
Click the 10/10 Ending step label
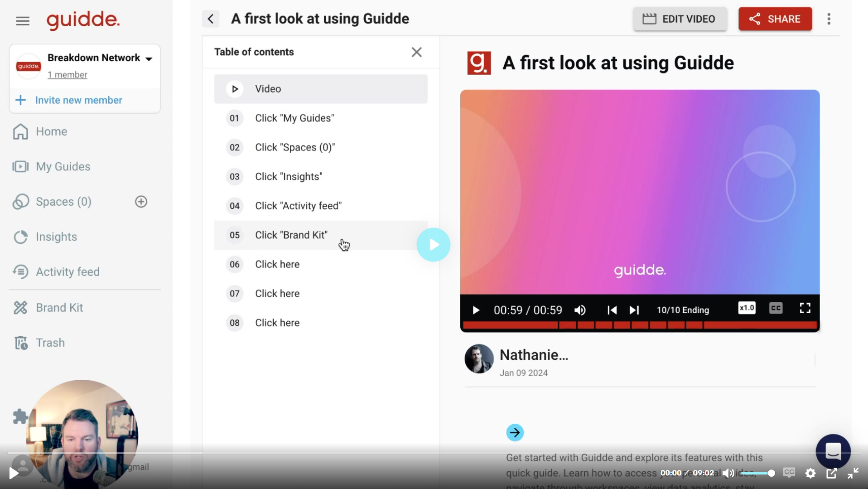683,310
